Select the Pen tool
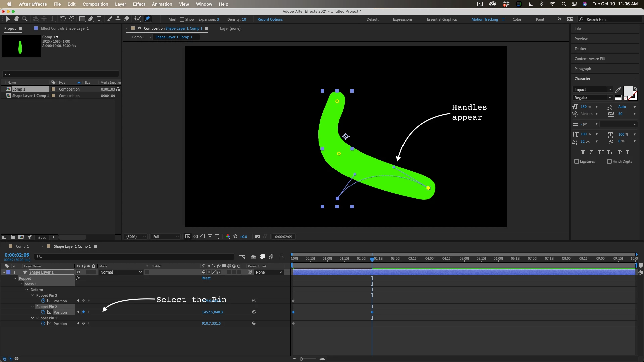This screenshot has width=644, height=362. (91, 19)
